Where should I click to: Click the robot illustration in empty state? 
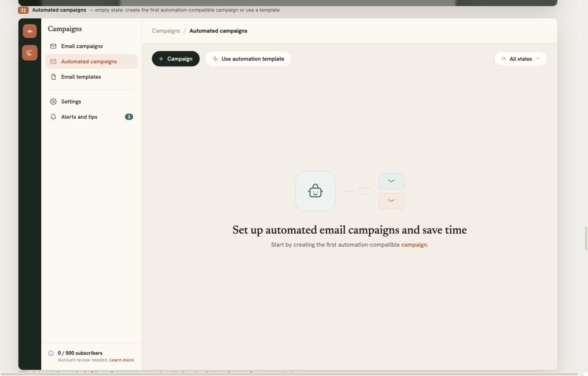[315, 191]
